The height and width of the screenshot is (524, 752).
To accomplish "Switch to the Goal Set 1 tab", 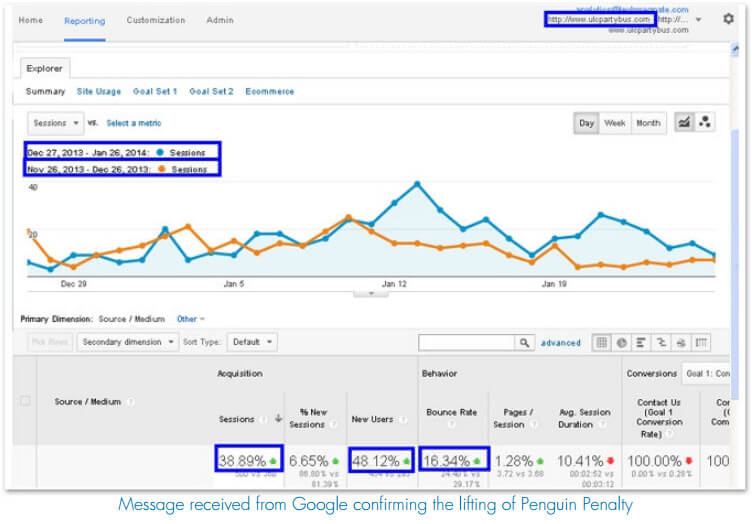I will point(155,91).
